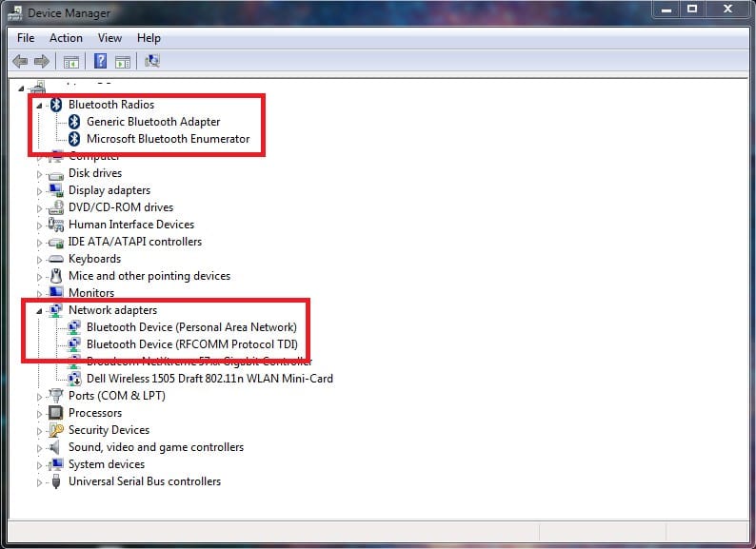Click the Network adapters category icon
This screenshot has width=756, height=549.
56,310
